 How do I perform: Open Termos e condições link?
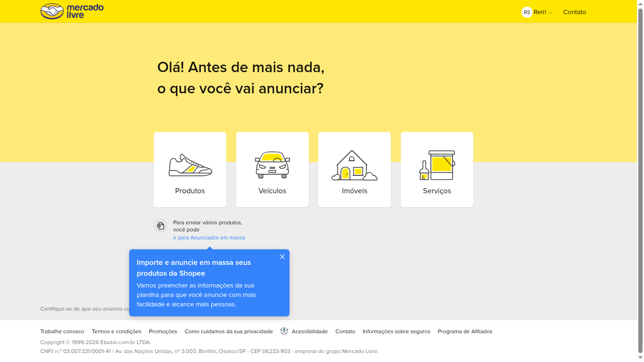(x=116, y=331)
